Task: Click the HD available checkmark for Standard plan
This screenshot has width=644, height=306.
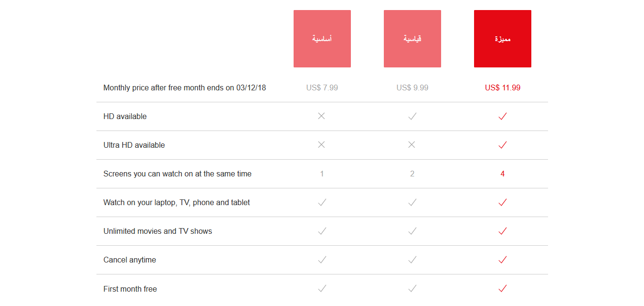Action: point(412,116)
